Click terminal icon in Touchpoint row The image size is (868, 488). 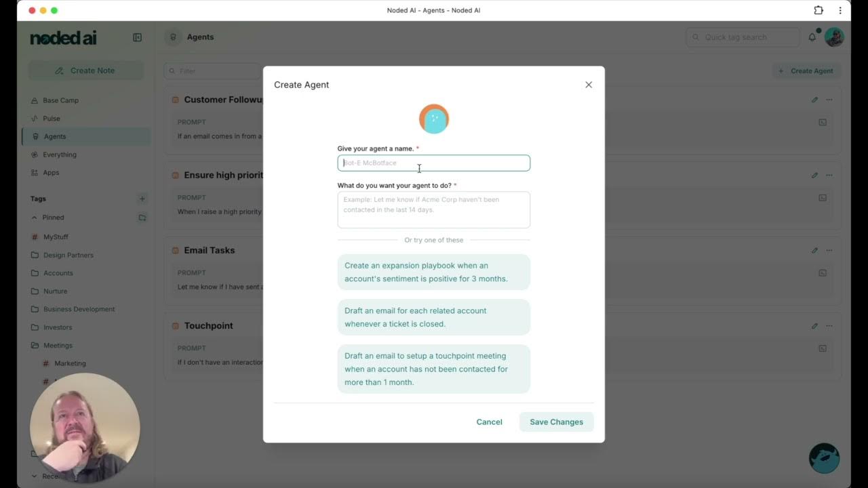click(x=823, y=348)
